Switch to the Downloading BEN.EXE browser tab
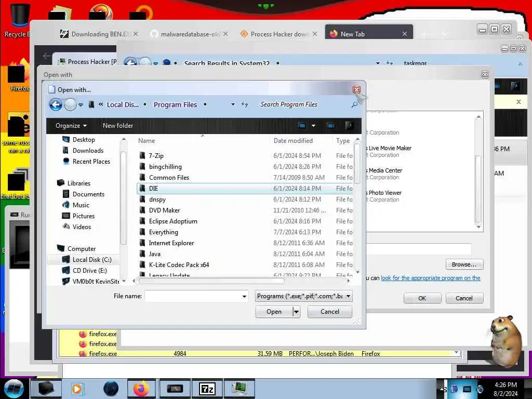The height and width of the screenshot is (399, 532). point(98,34)
